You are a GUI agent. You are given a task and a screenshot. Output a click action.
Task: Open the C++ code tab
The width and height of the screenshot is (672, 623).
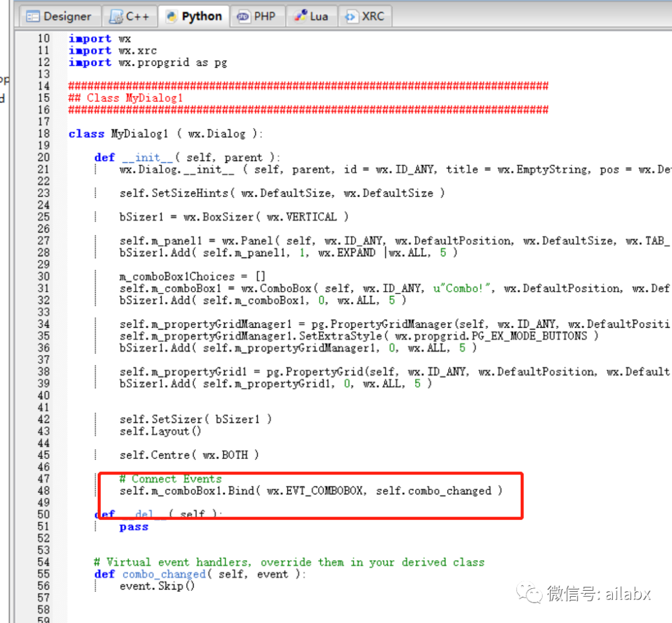pos(129,16)
